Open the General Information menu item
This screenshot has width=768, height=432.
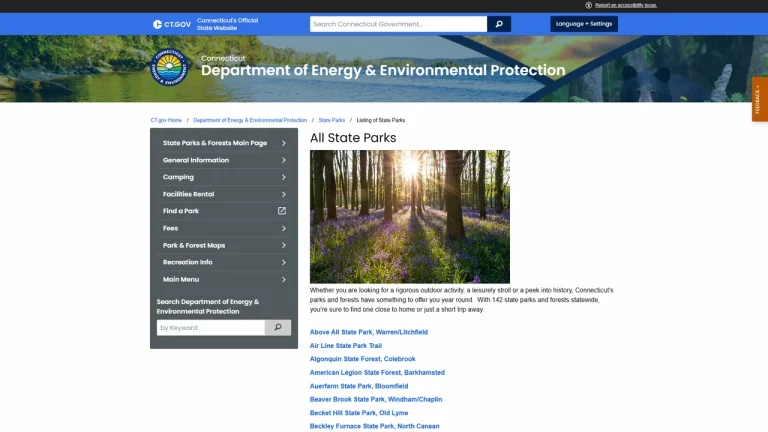tap(195, 160)
